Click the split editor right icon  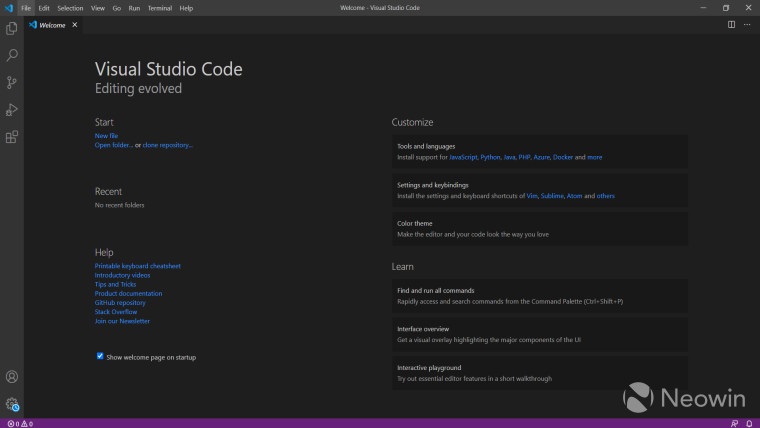[731, 24]
